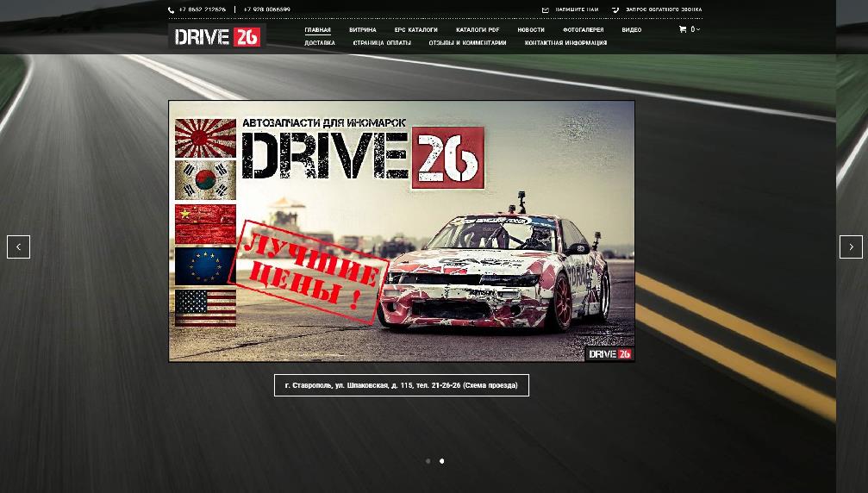Expand the cart dropdown chevron

click(x=698, y=29)
